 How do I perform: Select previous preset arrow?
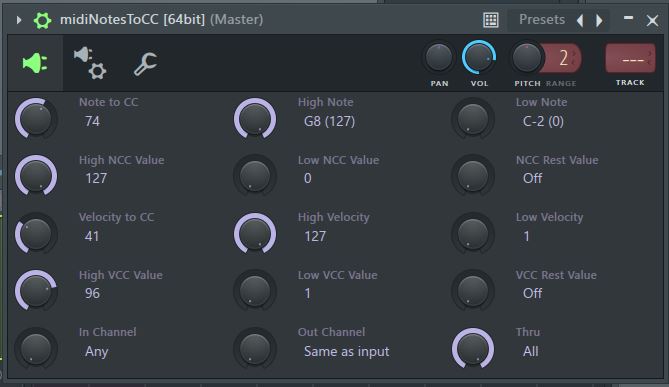(580, 20)
